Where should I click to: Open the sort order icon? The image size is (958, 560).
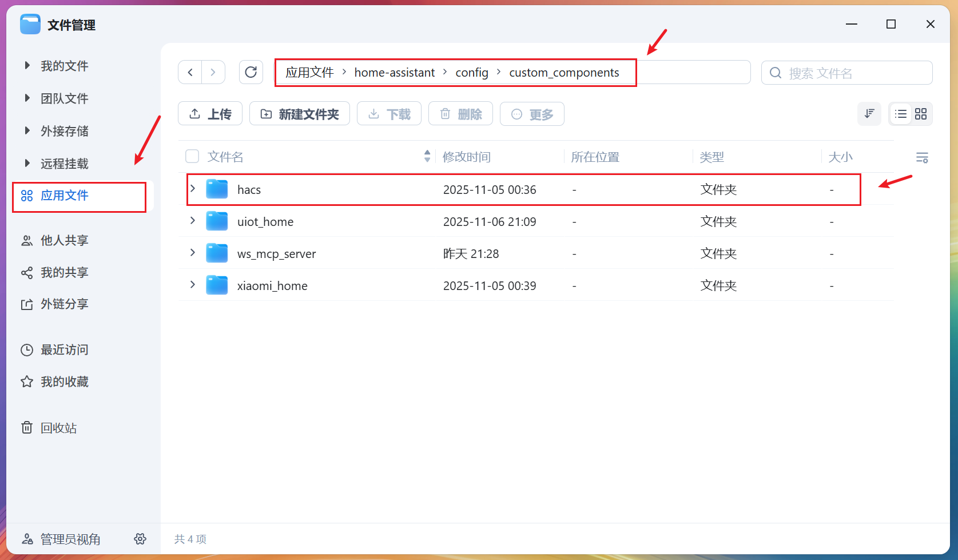point(869,114)
